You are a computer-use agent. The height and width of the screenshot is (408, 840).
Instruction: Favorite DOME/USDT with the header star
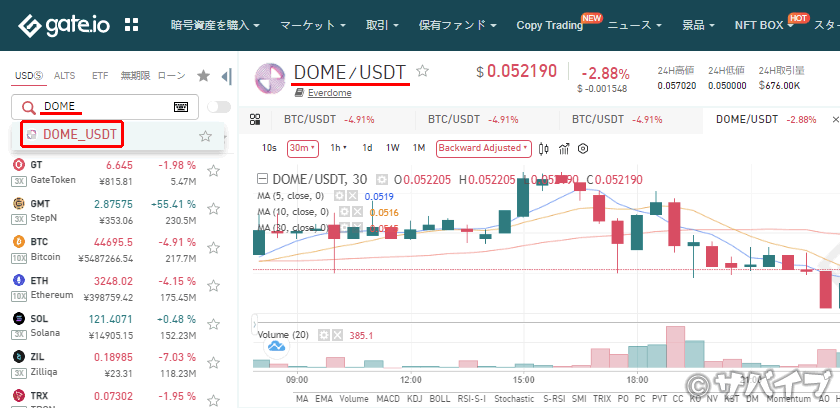coord(423,71)
